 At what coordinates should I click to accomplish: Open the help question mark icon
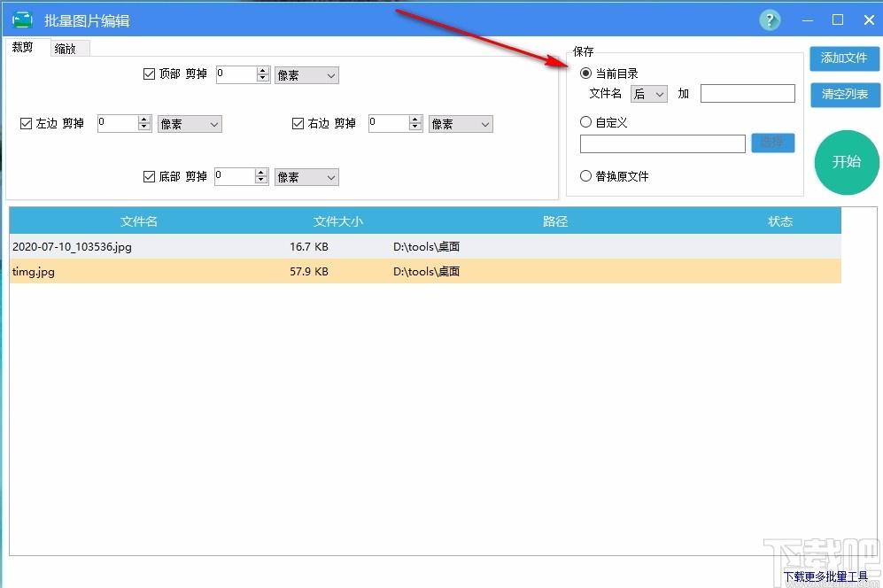point(770,20)
